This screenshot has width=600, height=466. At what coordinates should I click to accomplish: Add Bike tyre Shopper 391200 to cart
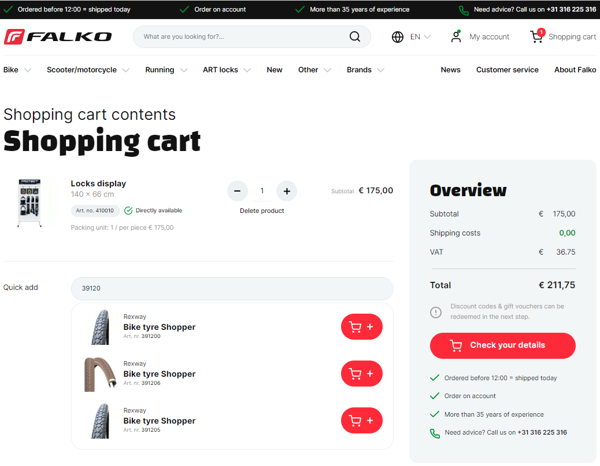[x=361, y=327]
